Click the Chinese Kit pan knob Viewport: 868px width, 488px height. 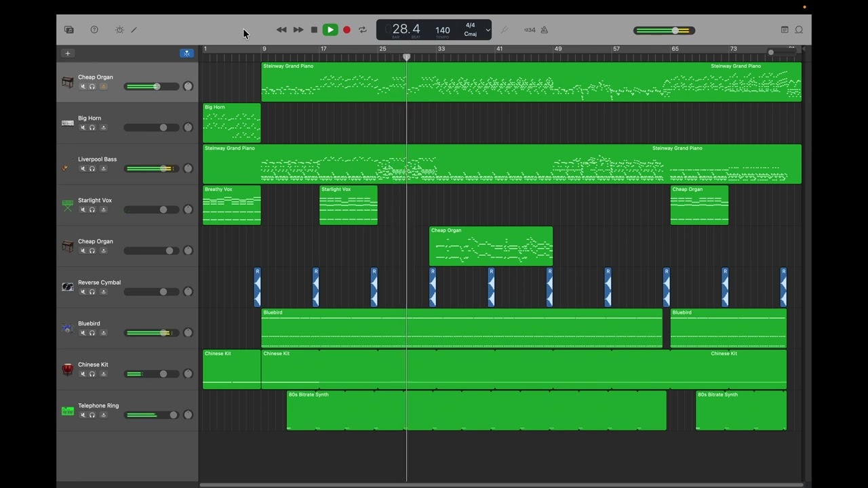point(188,374)
